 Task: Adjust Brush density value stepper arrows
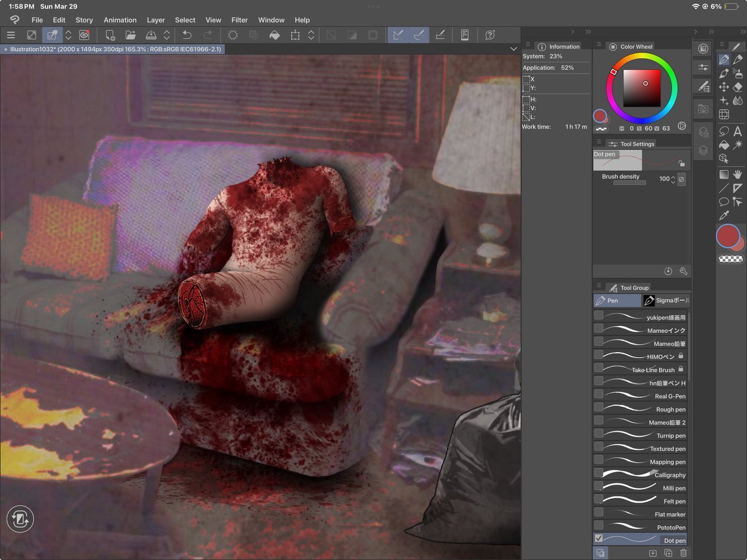coord(673,179)
